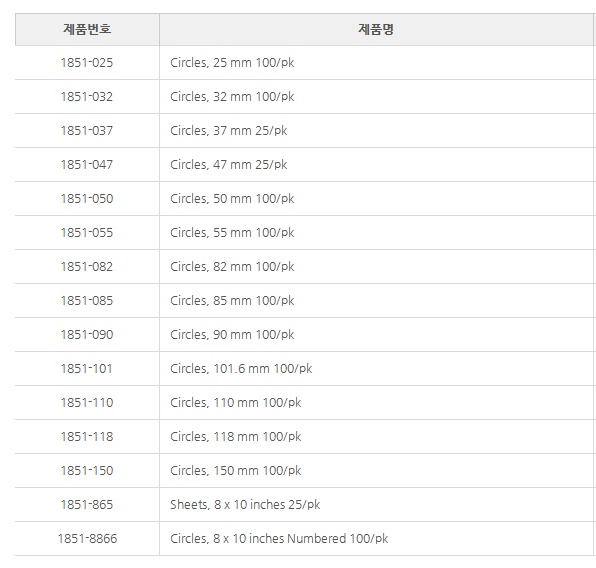Click the 제품명 column header
This screenshot has width=596, height=568.
tap(376, 29)
